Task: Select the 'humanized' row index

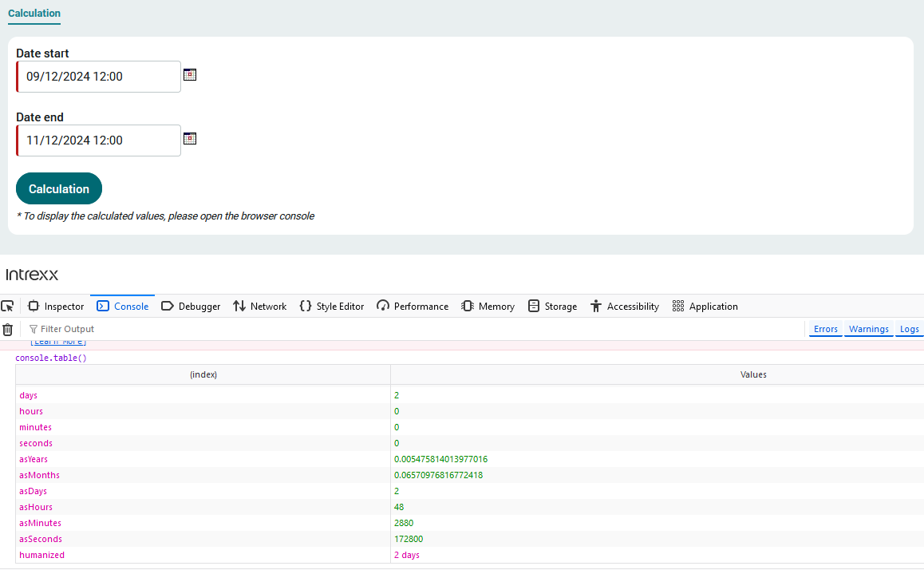Action: pos(41,554)
